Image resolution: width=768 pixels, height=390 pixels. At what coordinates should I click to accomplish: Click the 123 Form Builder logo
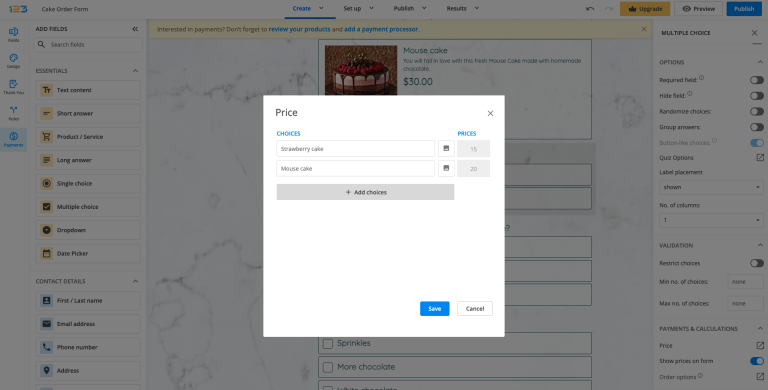[18, 8]
